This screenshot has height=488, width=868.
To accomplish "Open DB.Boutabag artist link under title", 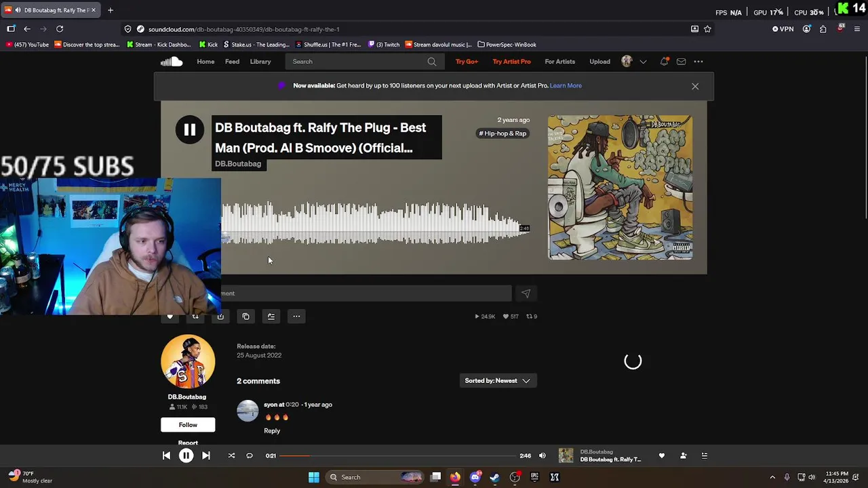I will coord(238,164).
